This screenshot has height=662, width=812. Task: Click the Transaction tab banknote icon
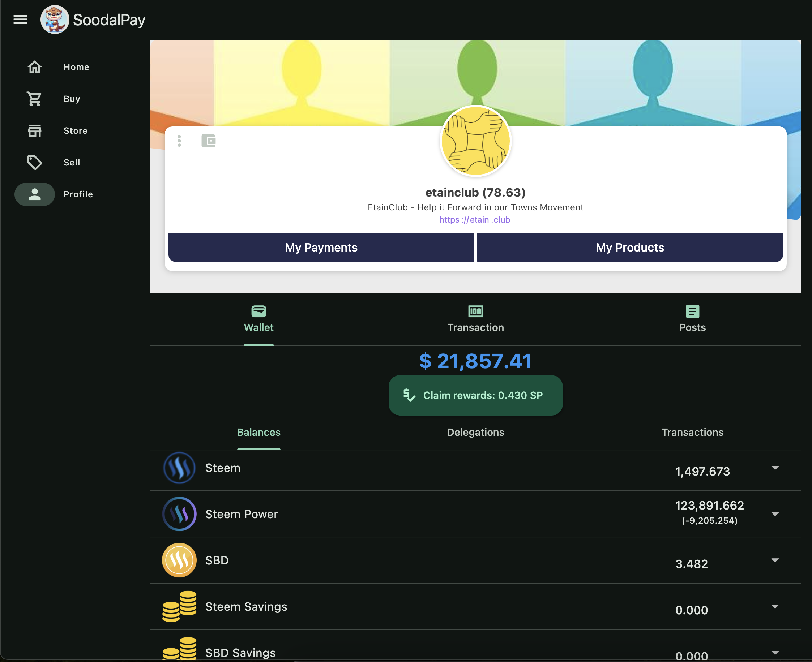(x=475, y=311)
